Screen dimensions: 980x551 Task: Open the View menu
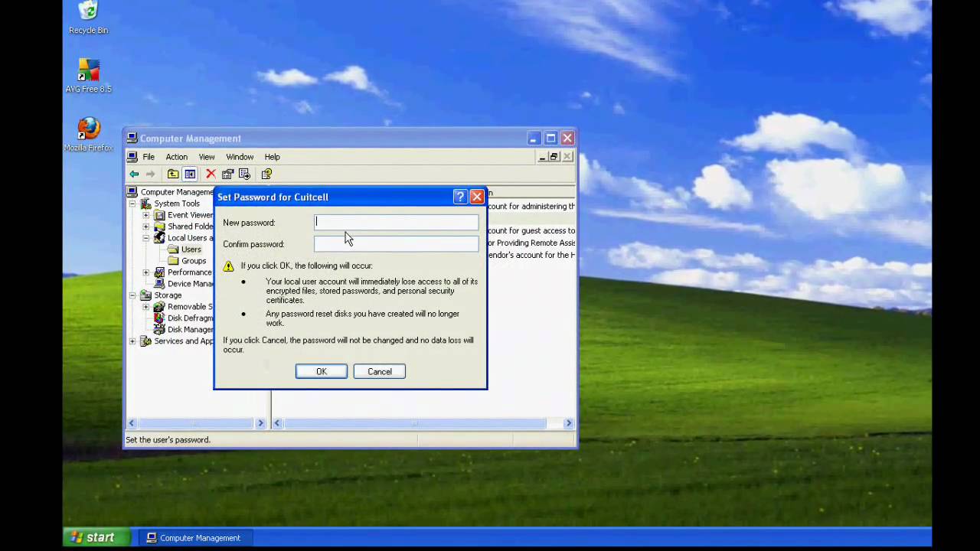click(x=207, y=157)
